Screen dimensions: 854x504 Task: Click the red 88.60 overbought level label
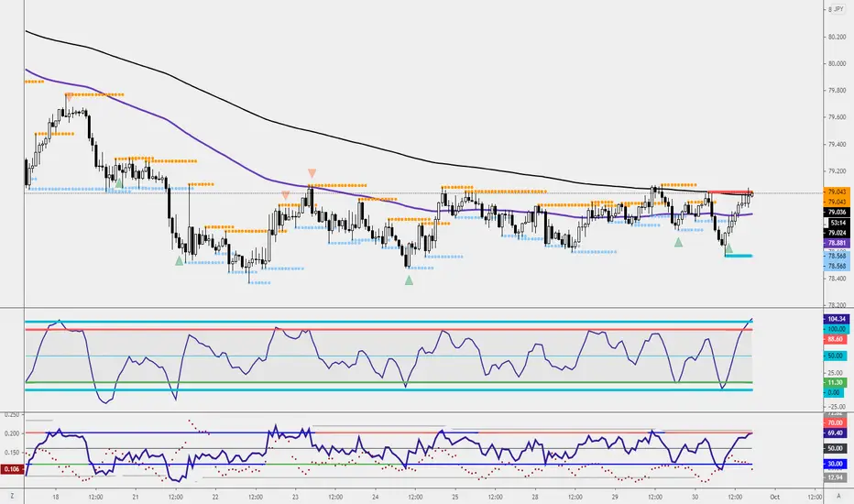(835, 339)
